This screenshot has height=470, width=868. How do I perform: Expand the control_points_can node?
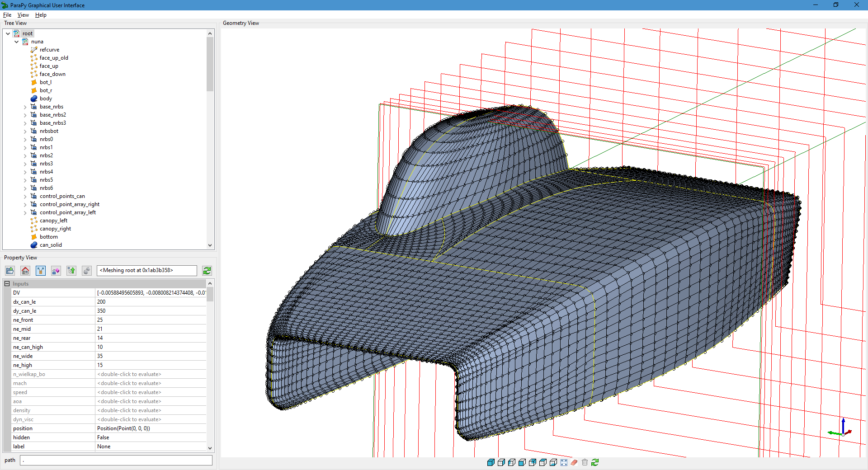[25, 197]
